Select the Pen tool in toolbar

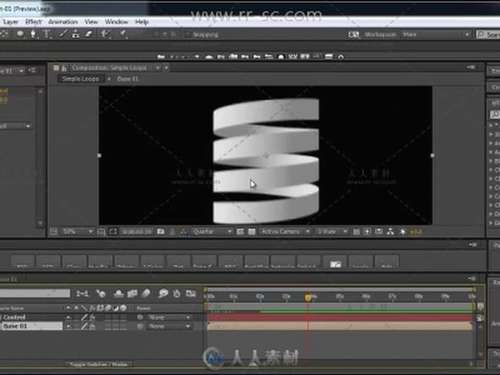tap(33, 34)
